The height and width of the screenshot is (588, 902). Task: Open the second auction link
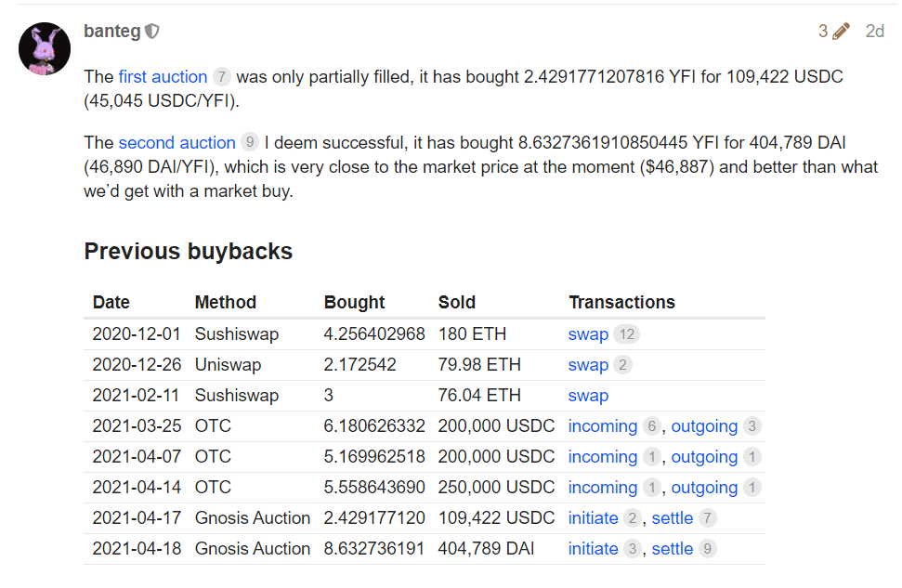(176, 142)
